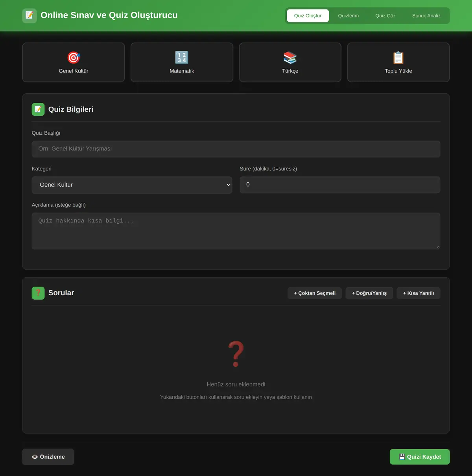Image resolution: width=472 pixels, height=476 pixels.
Task: Click the Quiz Bilgileri section icon
Action: tap(38, 109)
